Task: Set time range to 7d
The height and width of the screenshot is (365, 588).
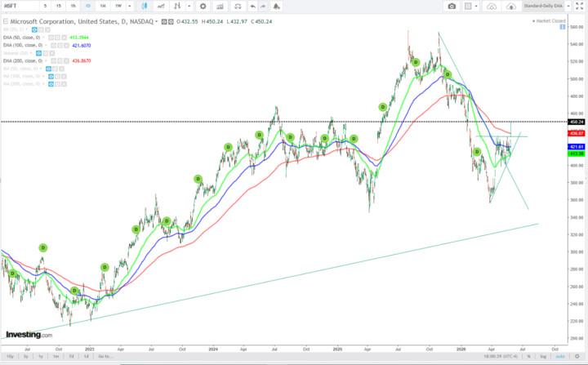Action: click(x=71, y=356)
